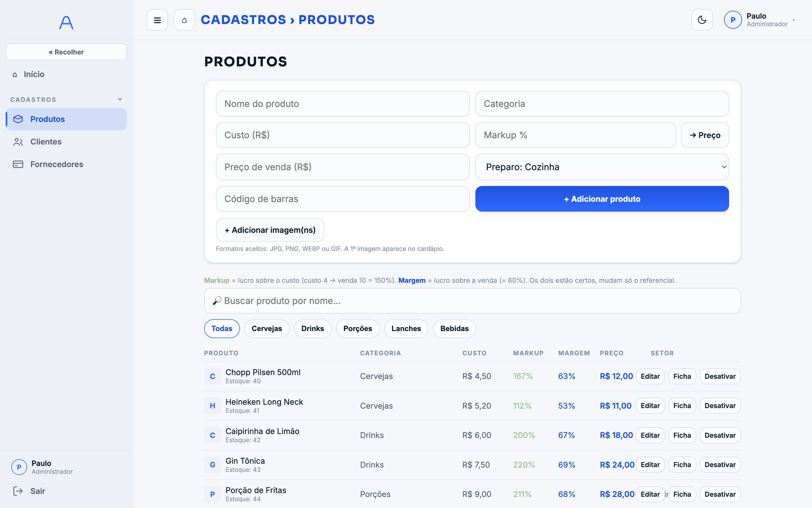Image resolution: width=812 pixels, height=508 pixels.
Task: Open the Preparo: Cozinha dropdown
Action: click(602, 167)
